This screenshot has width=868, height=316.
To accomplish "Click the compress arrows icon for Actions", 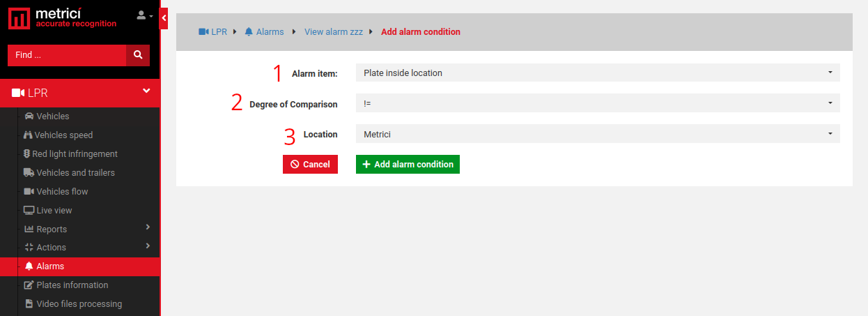I will click(29, 247).
